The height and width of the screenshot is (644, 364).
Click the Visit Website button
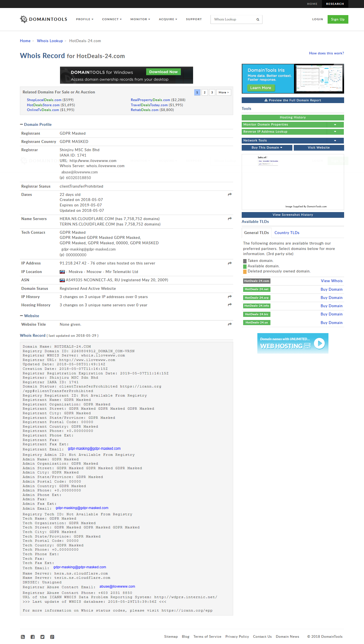319,147
